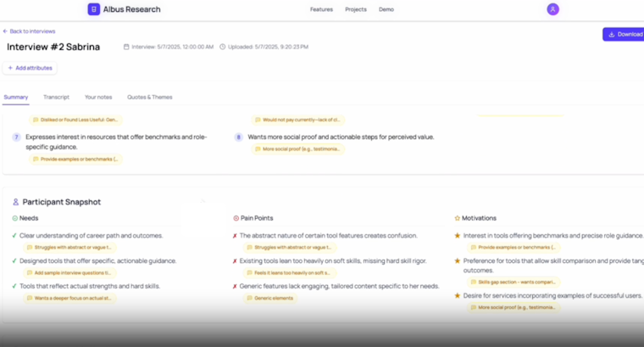Click the interview date calendar icon
This screenshot has height=347, width=644.
pos(126,47)
